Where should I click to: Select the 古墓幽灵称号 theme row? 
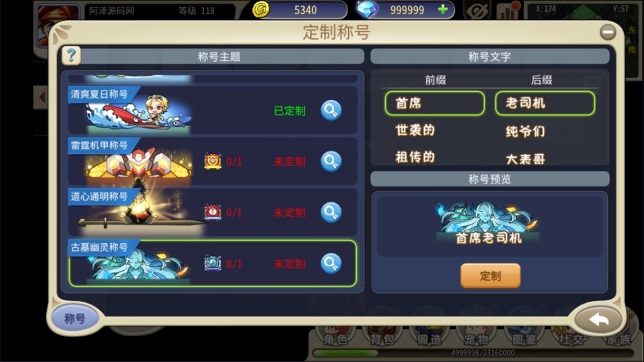coord(213,263)
